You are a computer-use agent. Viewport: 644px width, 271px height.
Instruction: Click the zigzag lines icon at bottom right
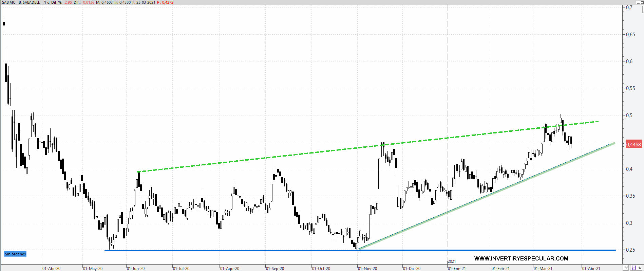click(626, 268)
